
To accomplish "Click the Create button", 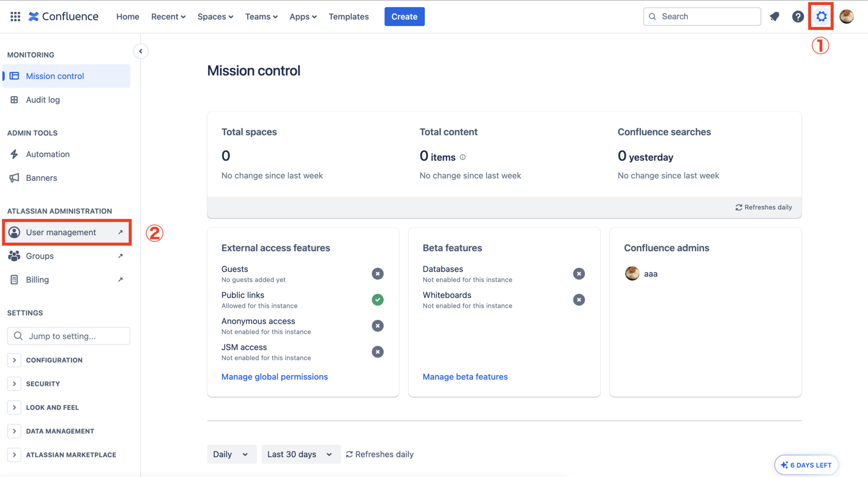I will 404,16.
